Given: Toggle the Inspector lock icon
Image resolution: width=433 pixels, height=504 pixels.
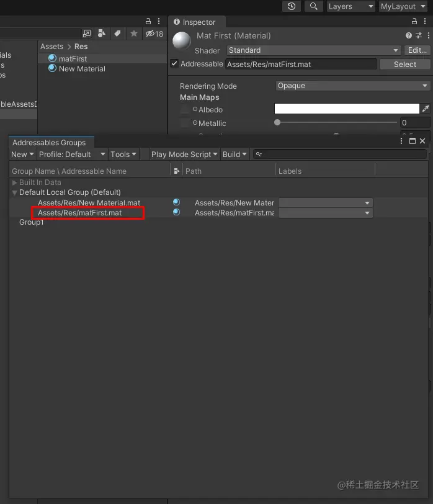Looking at the screenshot, I should (x=414, y=21).
